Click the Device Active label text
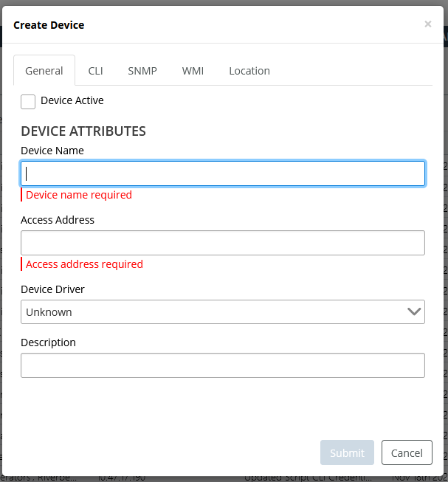The width and height of the screenshot is (448, 482). click(x=72, y=100)
